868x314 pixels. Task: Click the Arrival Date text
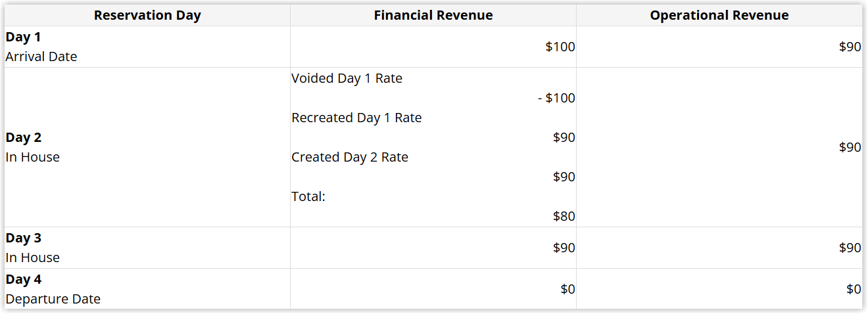(41, 56)
